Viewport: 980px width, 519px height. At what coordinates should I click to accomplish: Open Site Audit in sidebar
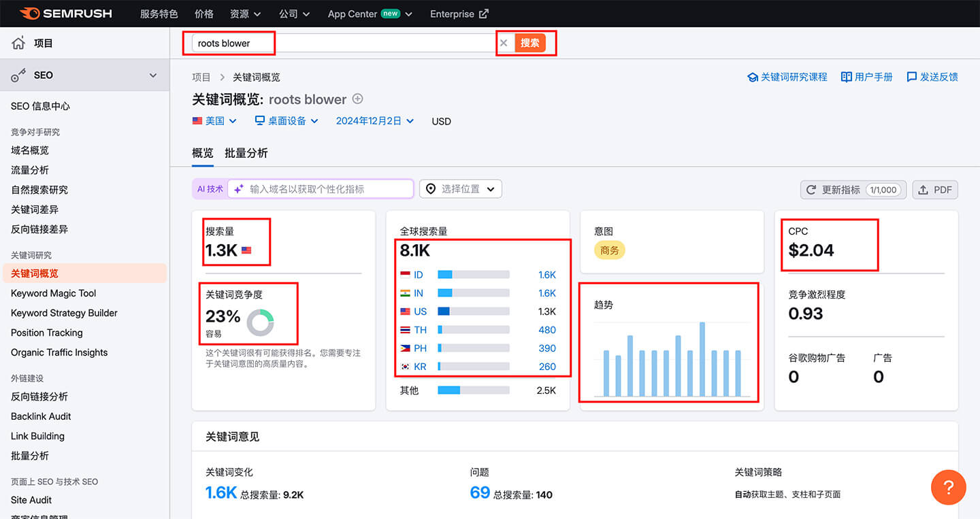point(31,499)
